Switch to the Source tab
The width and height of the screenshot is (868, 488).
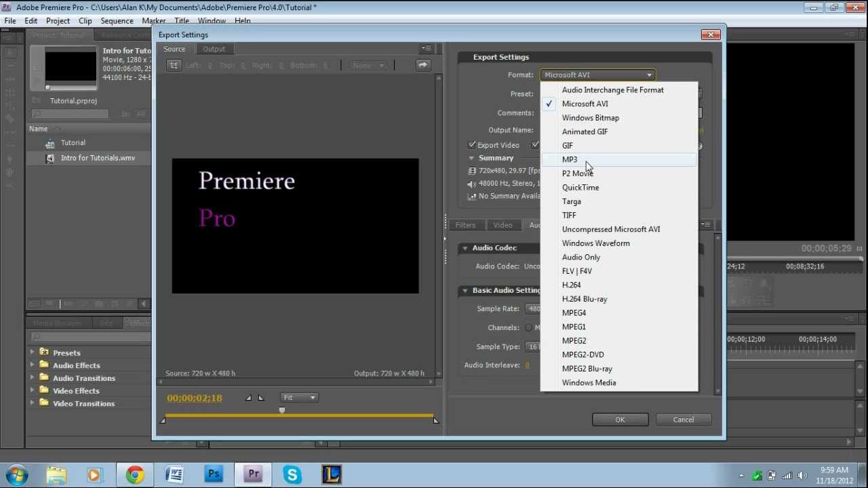tap(174, 49)
